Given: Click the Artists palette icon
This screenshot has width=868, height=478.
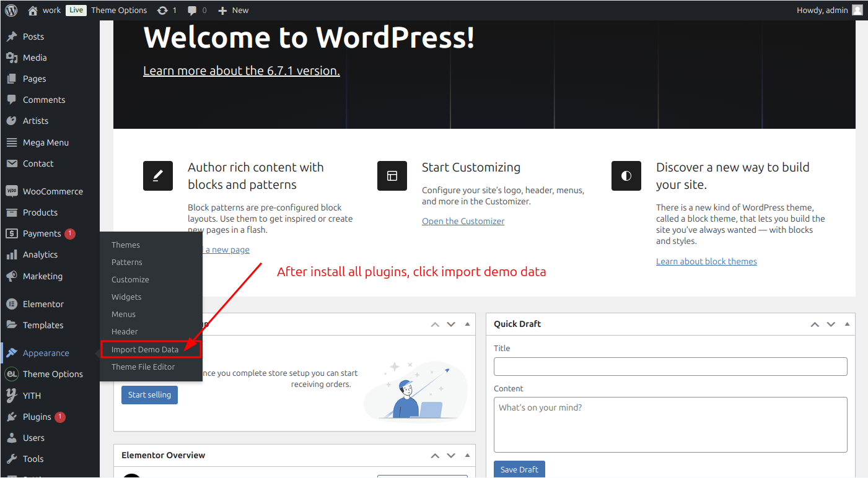Looking at the screenshot, I should [x=11, y=121].
